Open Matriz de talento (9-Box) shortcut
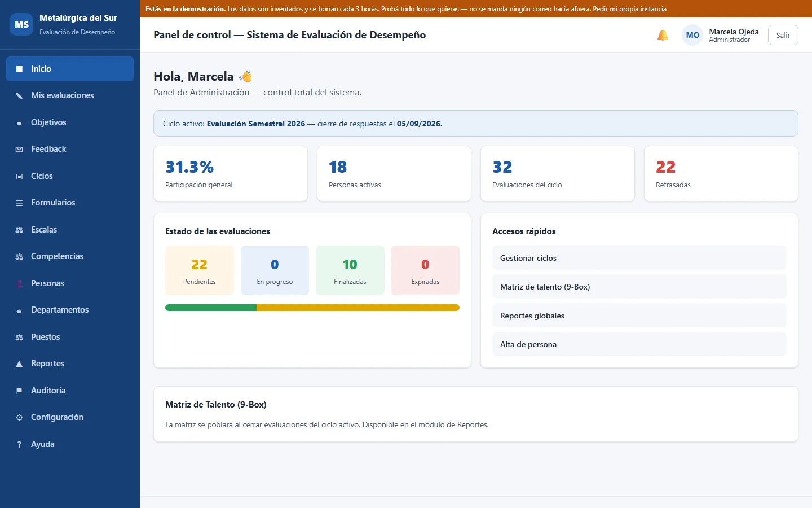Viewport: 812px width, 508px height. [x=639, y=287]
